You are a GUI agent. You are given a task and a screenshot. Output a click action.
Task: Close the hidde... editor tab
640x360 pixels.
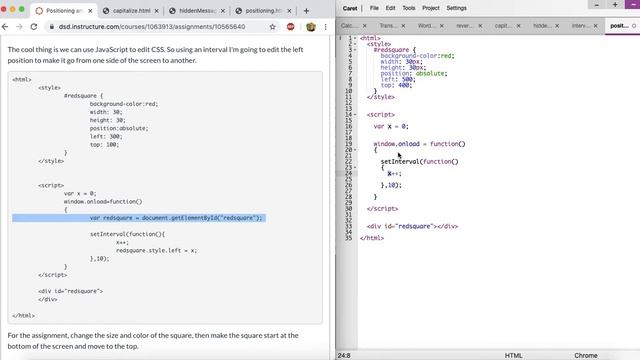click(557, 26)
